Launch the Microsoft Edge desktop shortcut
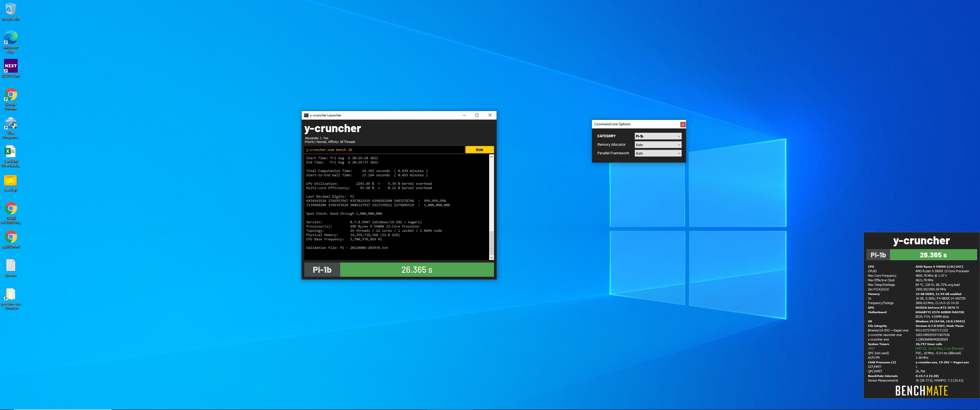This screenshot has width=980, height=410. (x=11, y=42)
